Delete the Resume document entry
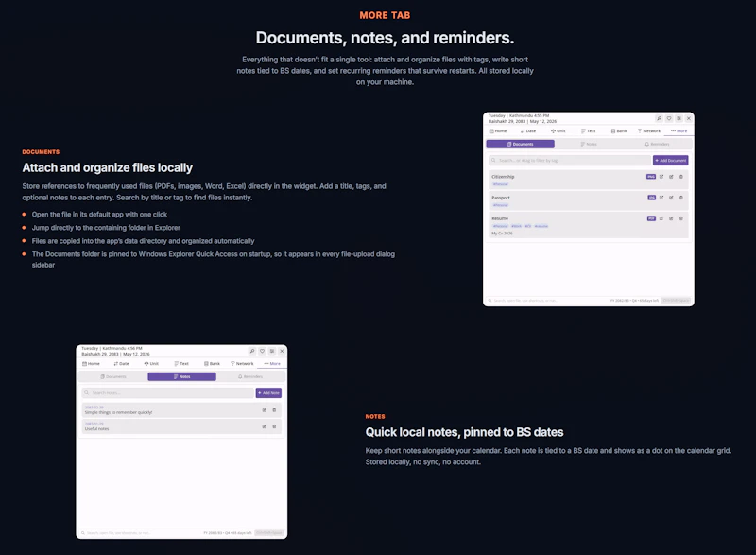 point(681,218)
